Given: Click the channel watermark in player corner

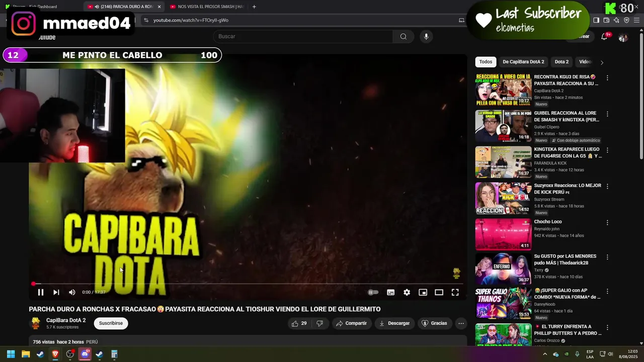Looking at the screenshot, I should (x=456, y=273).
